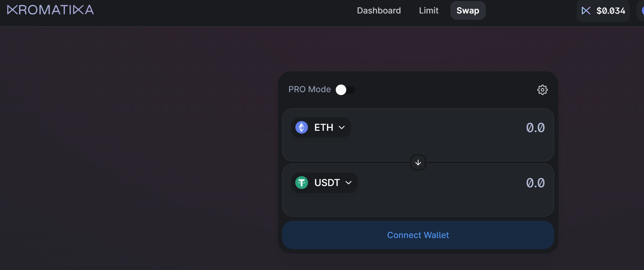Screen dimensions: 644x270
Task: Click the Kromatika logo in header
Action: pos(50,10)
